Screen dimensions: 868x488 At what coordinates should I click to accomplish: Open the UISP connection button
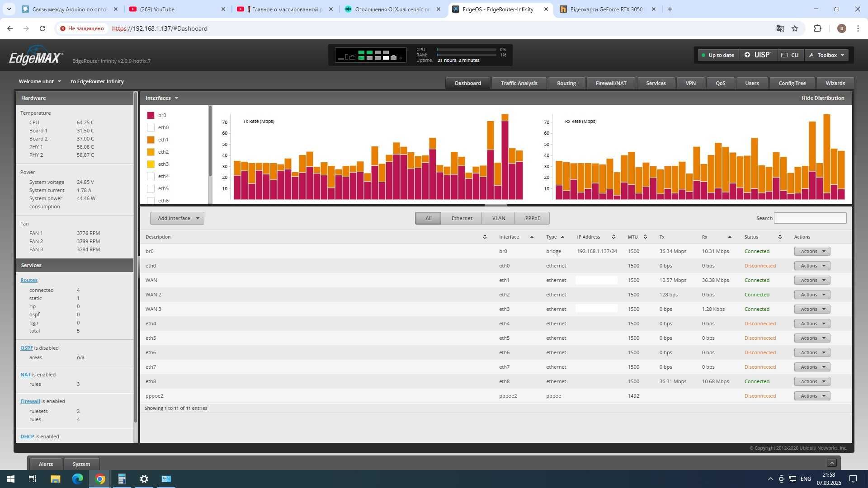tap(758, 55)
